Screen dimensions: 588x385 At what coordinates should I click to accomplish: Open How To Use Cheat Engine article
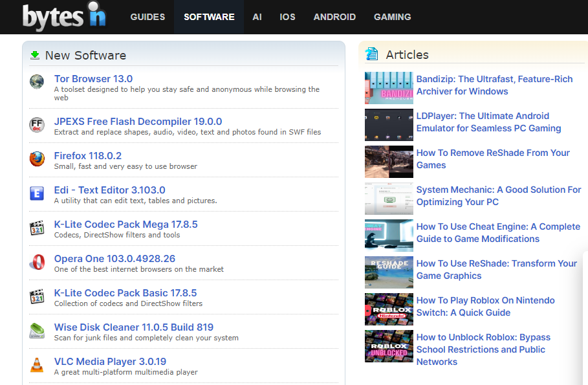pyautogui.click(x=498, y=233)
